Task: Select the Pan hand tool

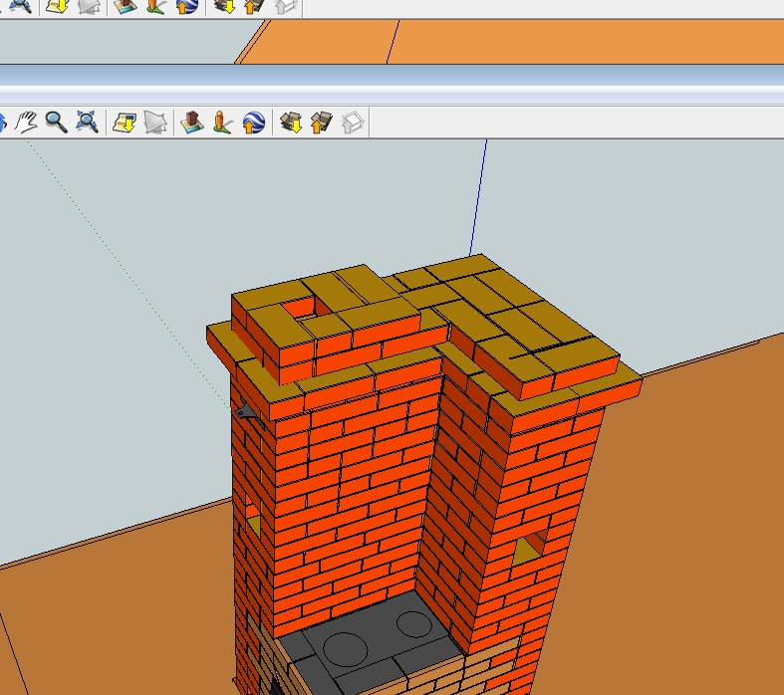Action: [26, 122]
